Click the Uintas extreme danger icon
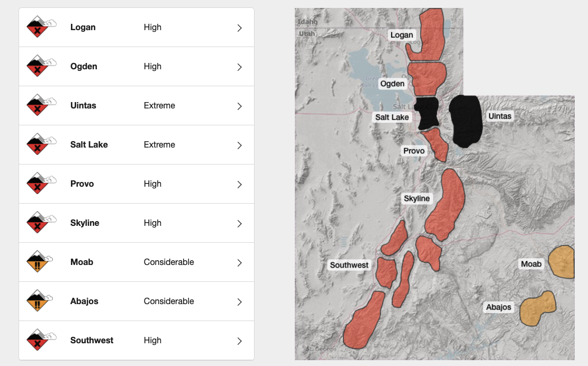588x366 pixels. pos(40,106)
